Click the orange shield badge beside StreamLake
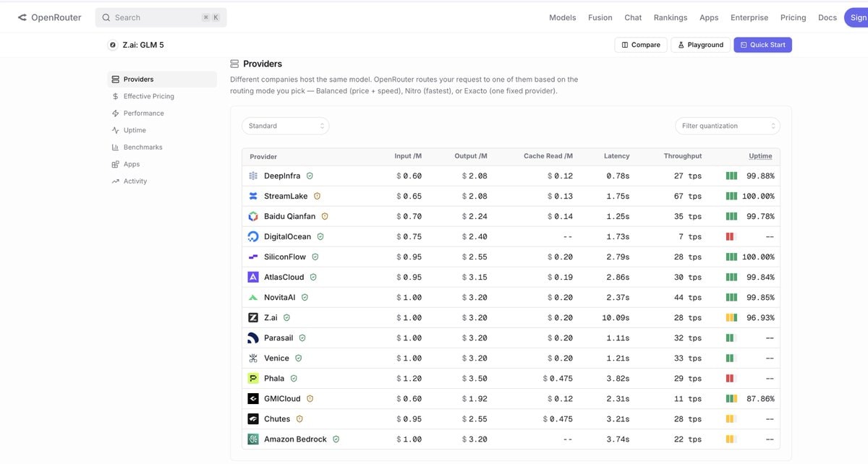Image resolution: width=868 pixels, height=464 pixels. [317, 196]
